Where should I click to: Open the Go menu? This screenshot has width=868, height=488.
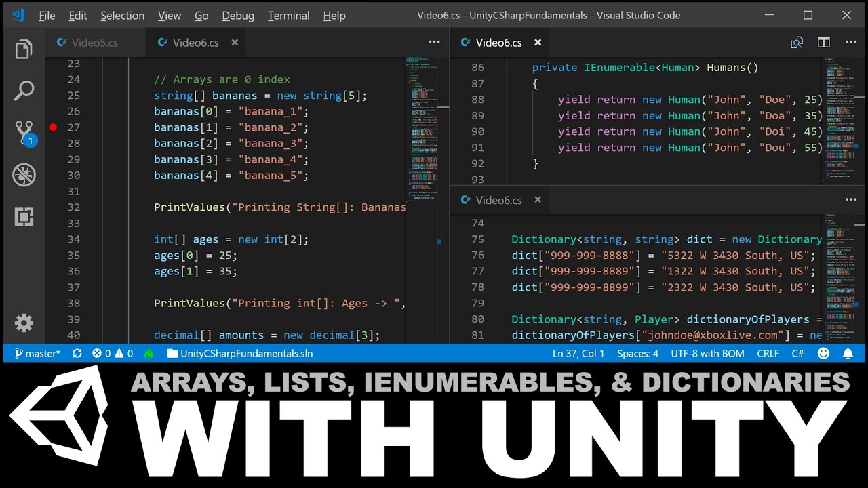coord(201,16)
